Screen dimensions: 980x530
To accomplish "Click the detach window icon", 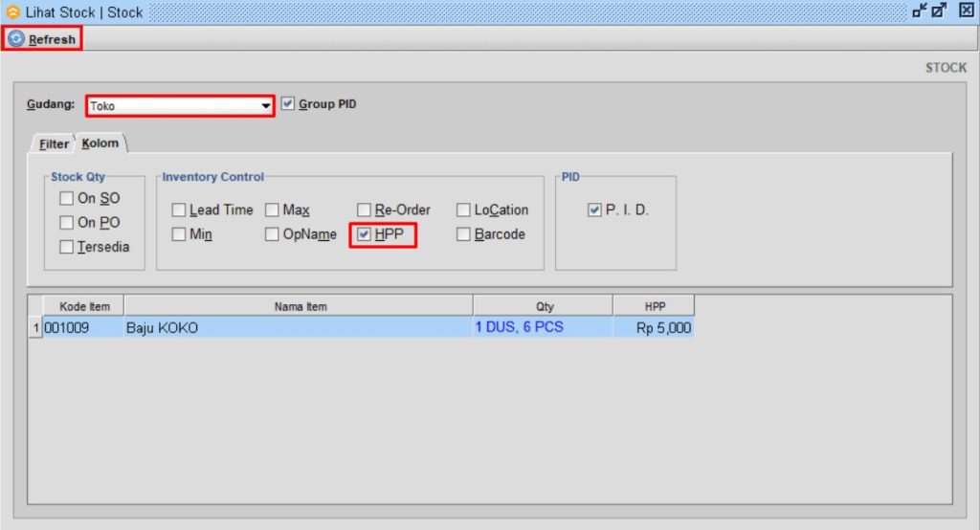I will pos(939,11).
